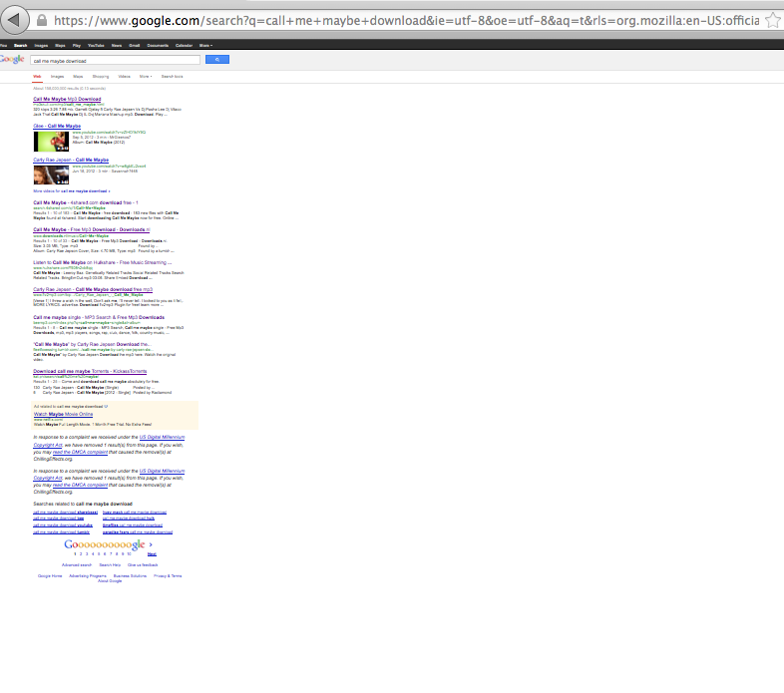Open Gmail from the black top bar
This screenshot has width=784, height=693.
tap(136, 45)
